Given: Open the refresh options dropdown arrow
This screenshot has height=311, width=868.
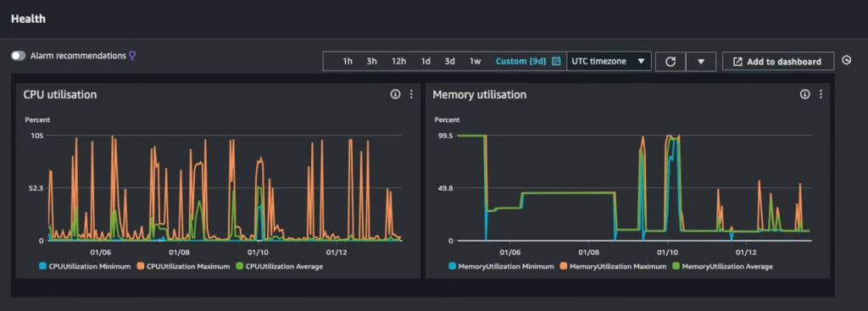Looking at the screenshot, I should (x=701, y=61).
